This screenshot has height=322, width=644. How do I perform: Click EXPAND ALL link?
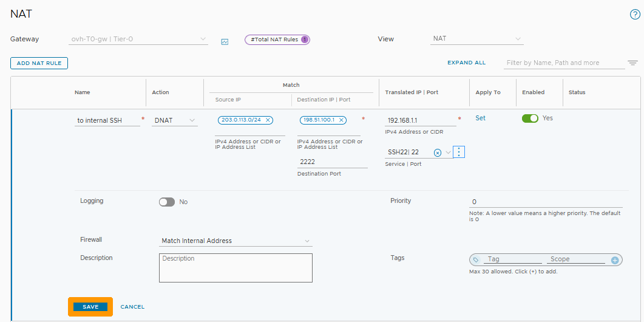466,63
